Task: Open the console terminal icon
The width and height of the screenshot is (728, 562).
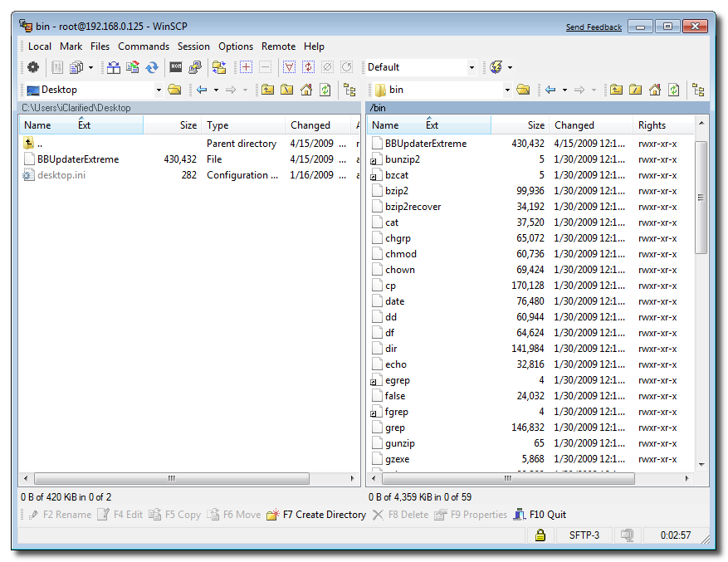Action: coord(176,67)
